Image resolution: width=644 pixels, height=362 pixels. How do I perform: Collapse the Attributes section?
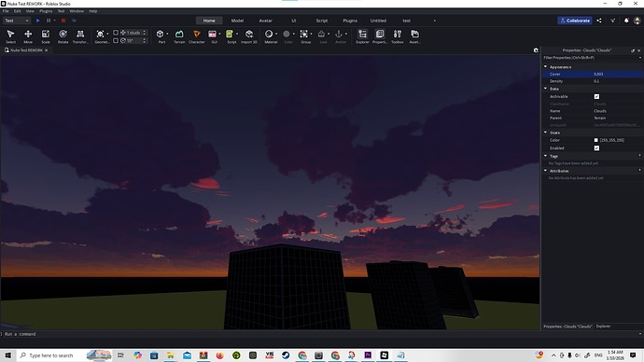click(x=545, y=171)
